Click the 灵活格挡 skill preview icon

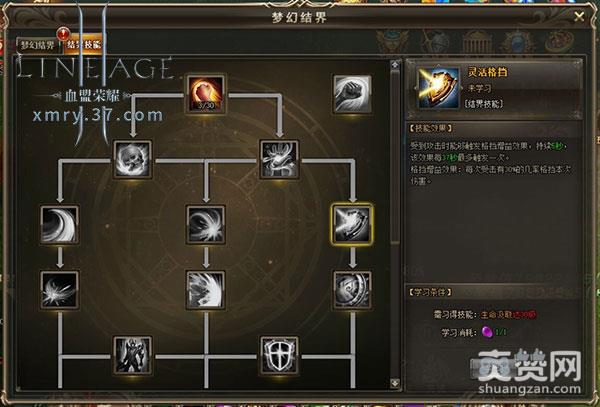[439, 88]
